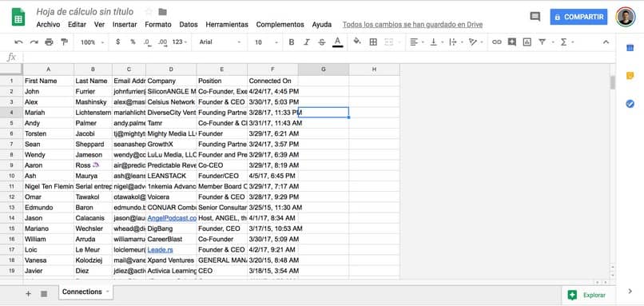Viewport: 644px width, 306px height.
Task: Rename the title Hoja de cálculo sin título
Action: point(85,12)
